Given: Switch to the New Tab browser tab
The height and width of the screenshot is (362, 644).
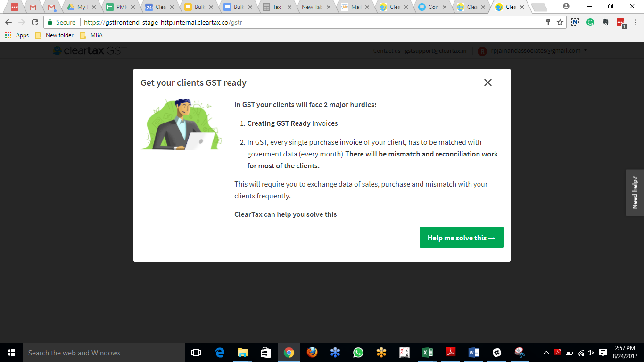Looking at the screenshot, I should (315, 7).
